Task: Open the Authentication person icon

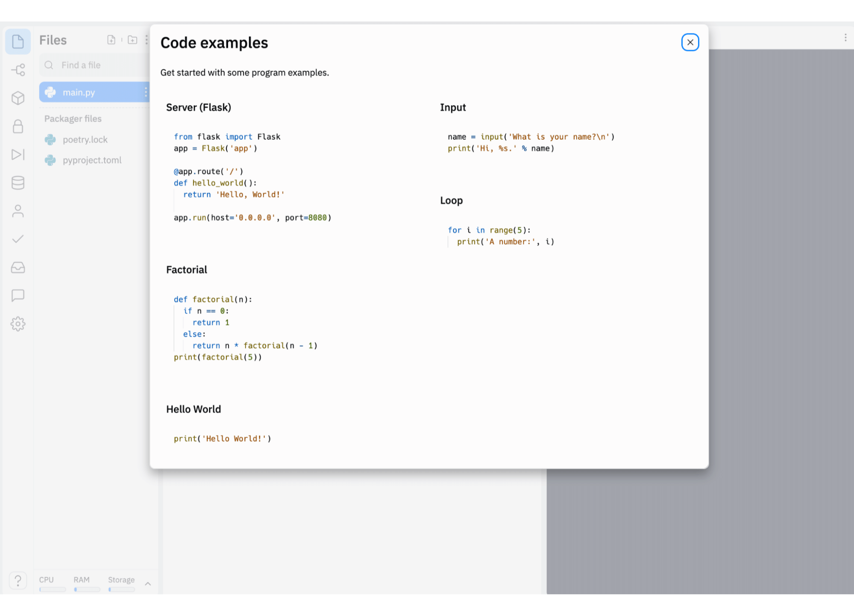Action: pyautogui.click(x=18, y=211)
